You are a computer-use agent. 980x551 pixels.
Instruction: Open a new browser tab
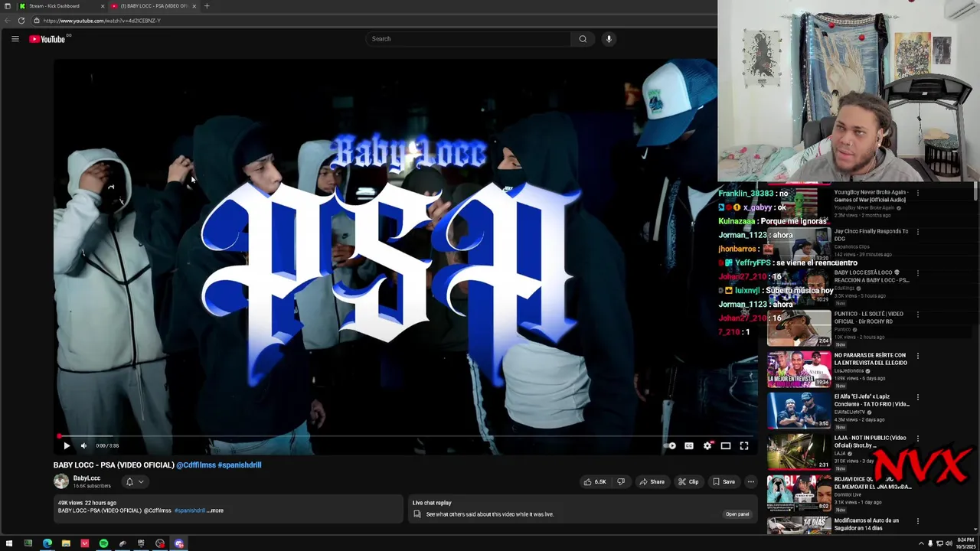[207, 6]
